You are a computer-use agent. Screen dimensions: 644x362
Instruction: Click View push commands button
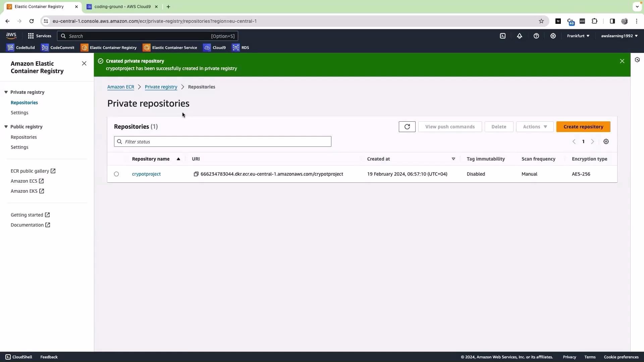tap(450, 127)
